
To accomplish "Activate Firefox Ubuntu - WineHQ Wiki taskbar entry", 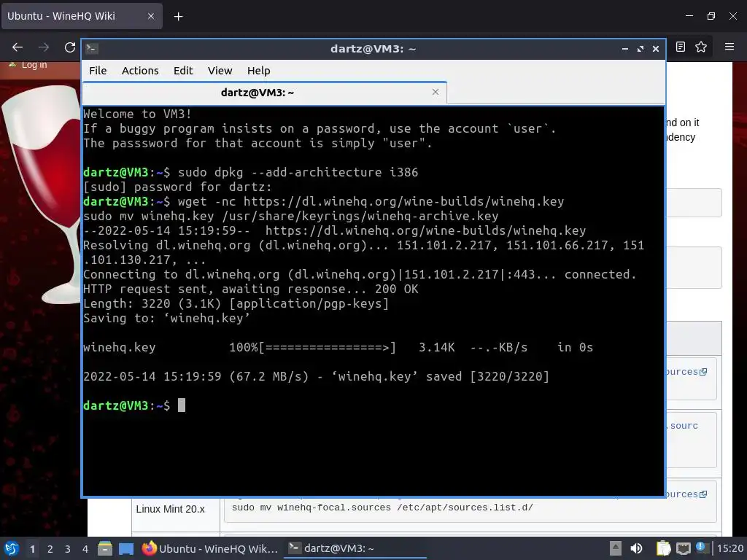I will click(211, 548).
